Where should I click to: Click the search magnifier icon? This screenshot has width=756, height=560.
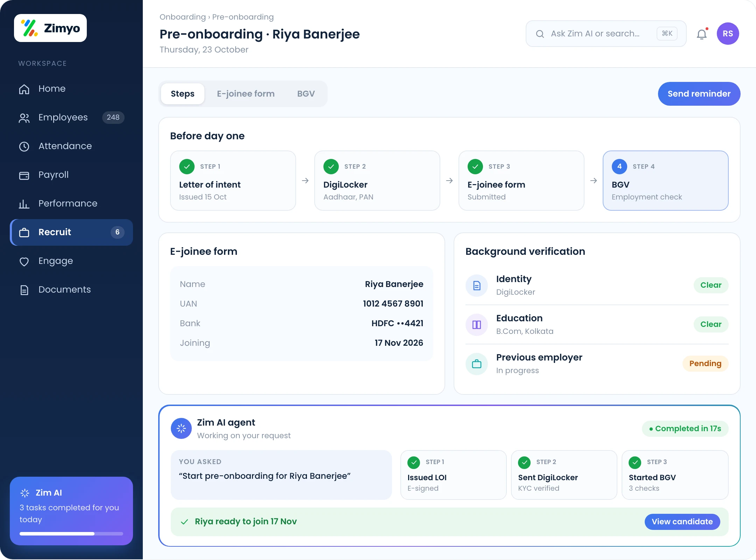coord(540,34)
